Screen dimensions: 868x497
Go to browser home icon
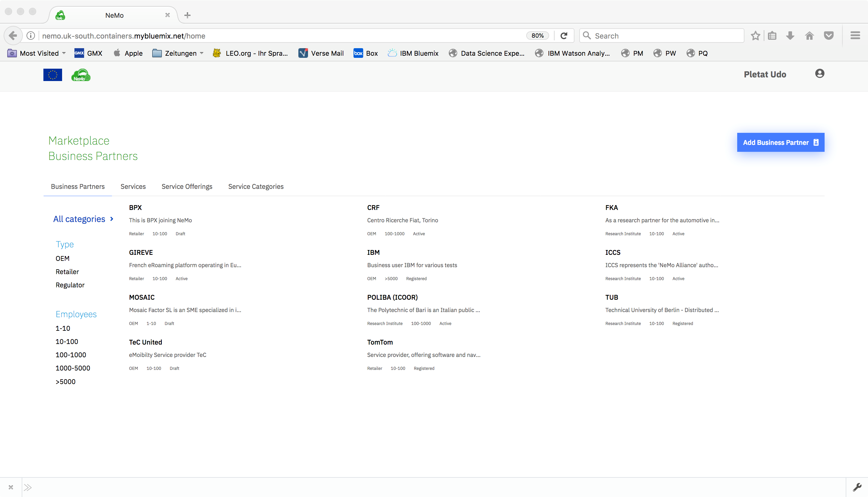pyautogui.click(x=809, y=36)
